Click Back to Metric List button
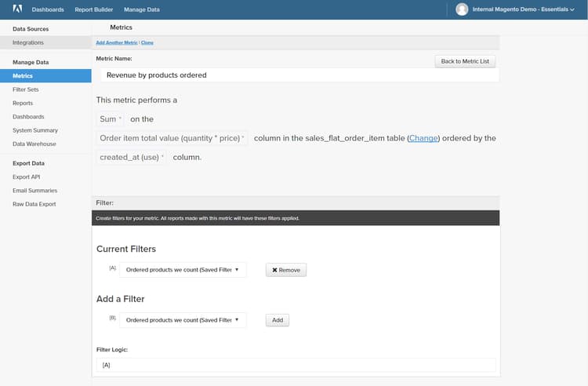The image size is (588, 386). pos(465,61)
